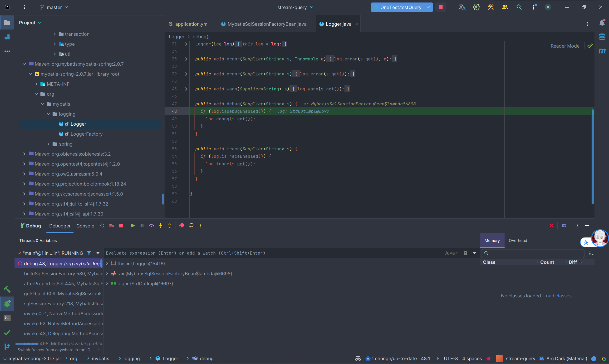Toggle Mute Breakpoints icon
609x364 pixels.
coord(191,225)
